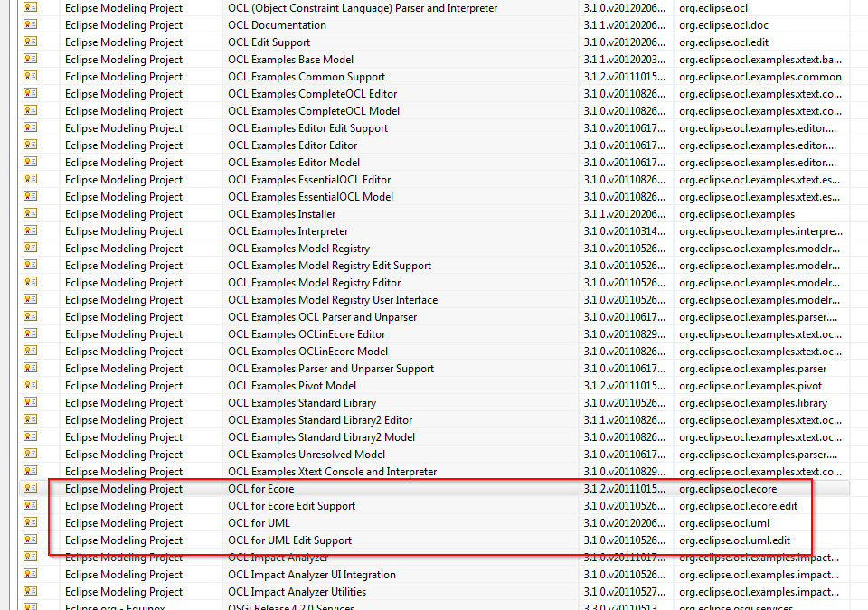Screen dimensions: 868x610
Task: Click the plug-in id 'org.eclipse.ocl'
Action: (x=713, y=8)
